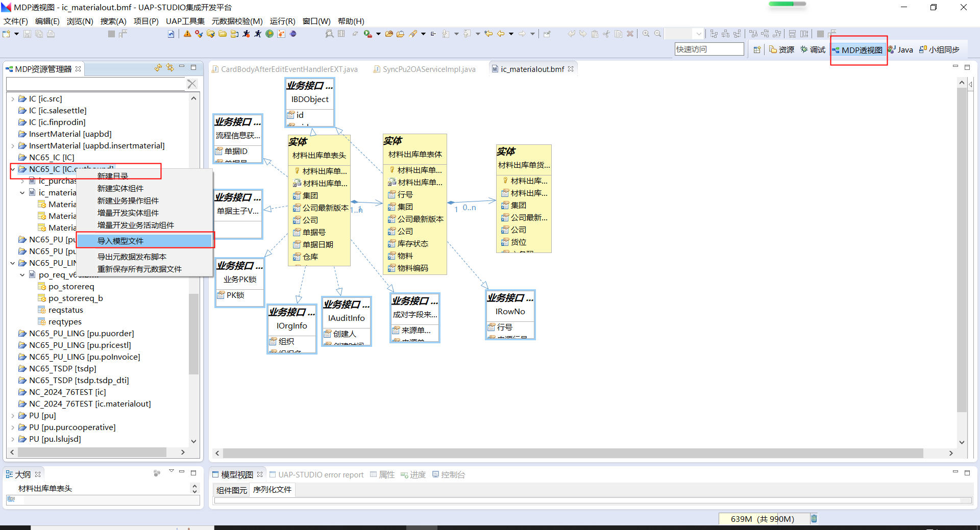Click the zoom in magnifier icon
This screenshot has height=530, width=980.
(x=646, y=34)
